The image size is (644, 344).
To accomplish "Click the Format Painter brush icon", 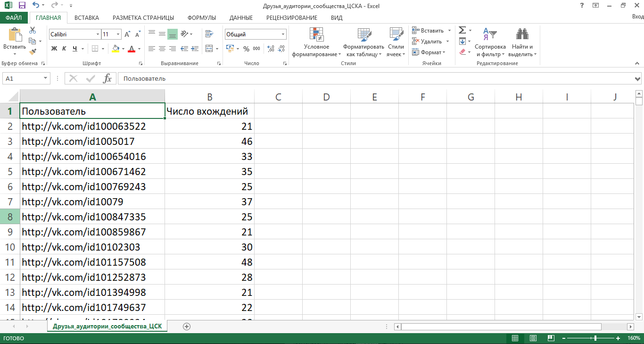I will coord(33,52).
